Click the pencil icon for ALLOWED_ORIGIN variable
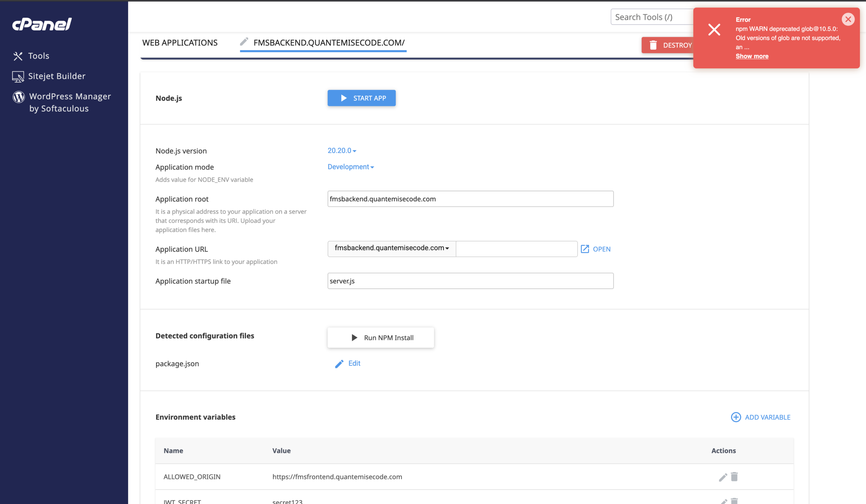Screen dimensions: 866x504 pyautogui.click(x=723, y=477)
